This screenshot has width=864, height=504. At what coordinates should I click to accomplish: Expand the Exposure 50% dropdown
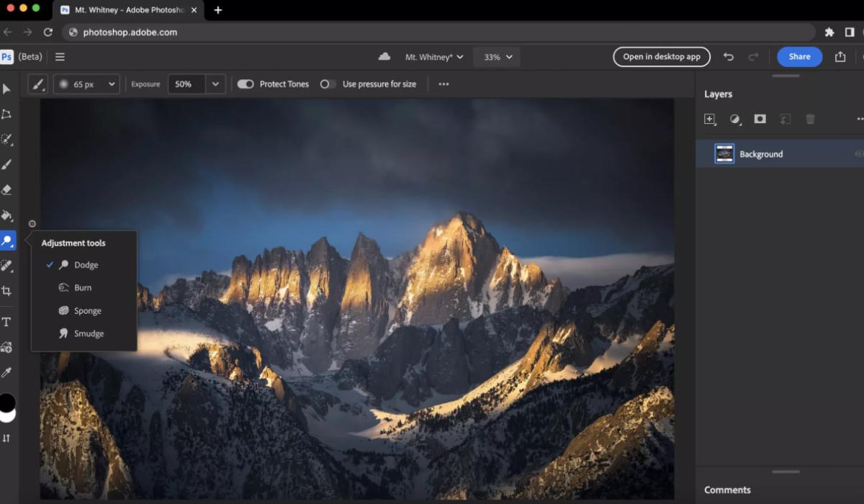215,84
